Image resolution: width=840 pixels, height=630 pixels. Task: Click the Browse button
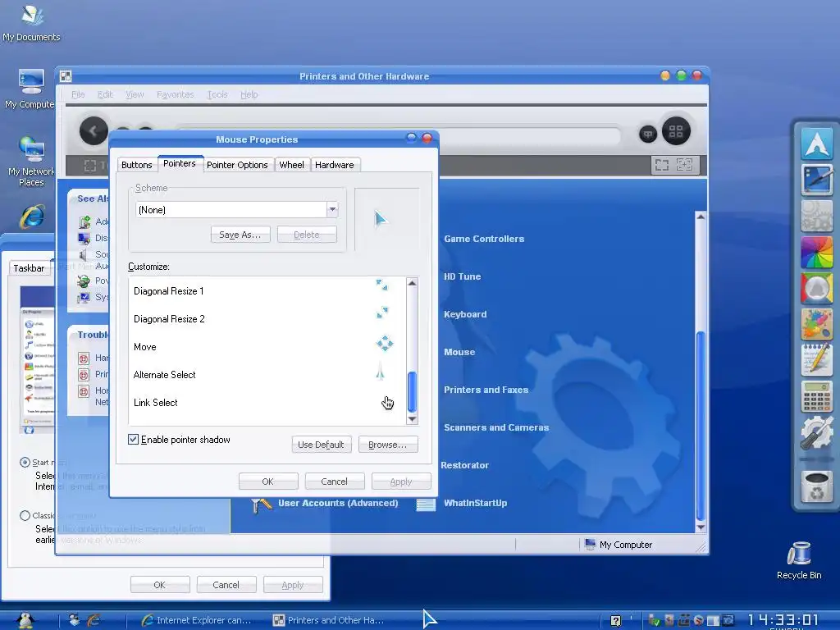point(388,445)
